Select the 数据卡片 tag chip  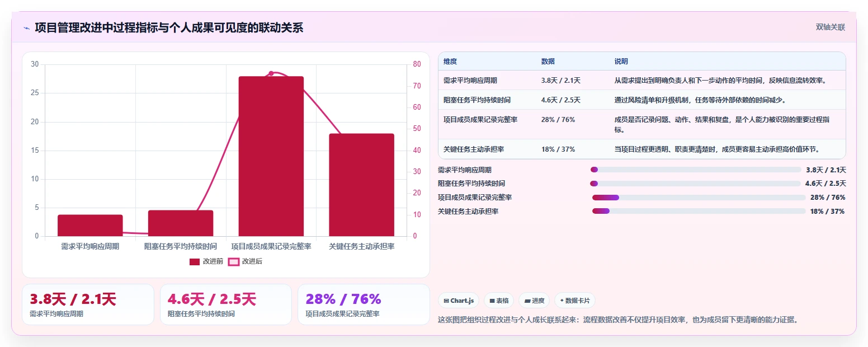(574, 301)
